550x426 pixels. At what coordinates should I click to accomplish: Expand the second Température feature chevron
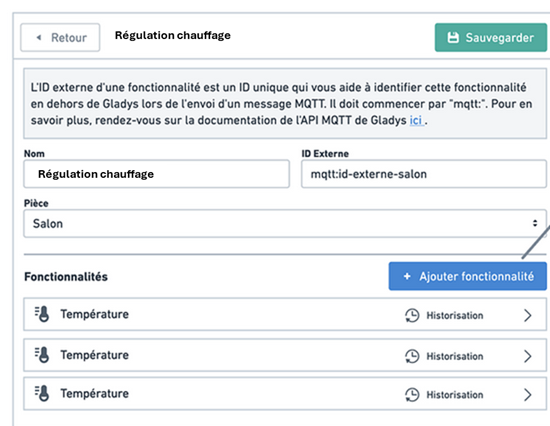coord(528,356)
